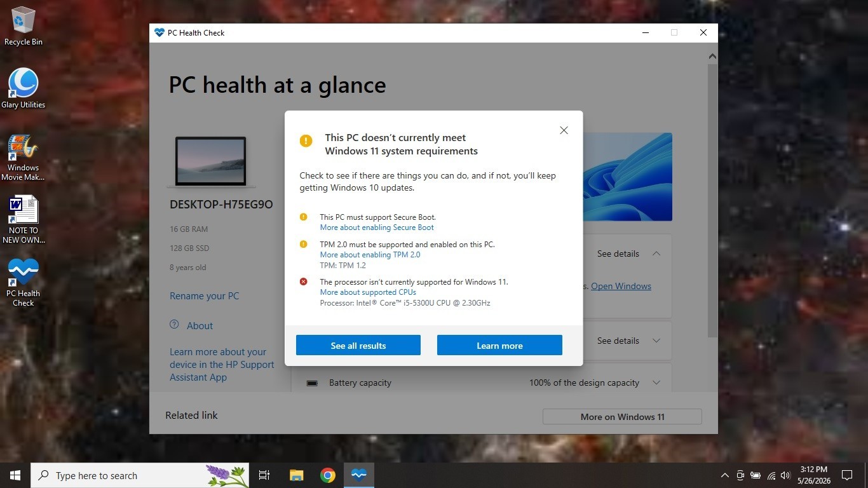Open the Action Center notifications icon
This screenshot has height=488, width=868.
847,475
